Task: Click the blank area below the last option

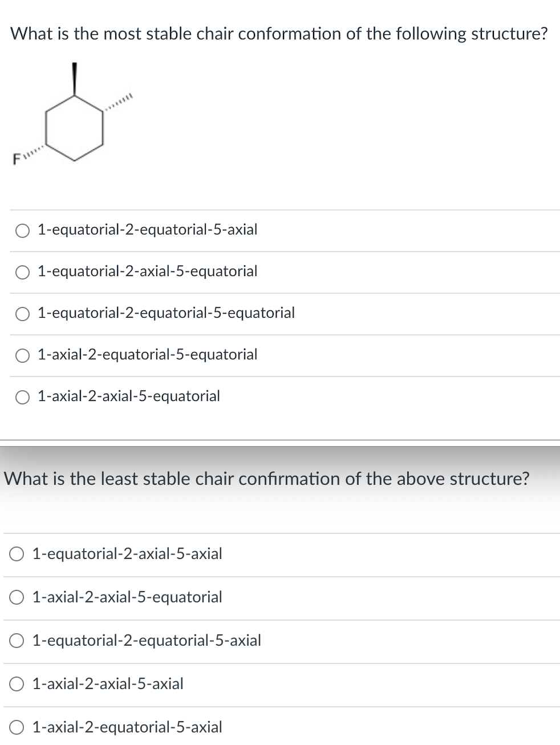Action: pos(279,742)
